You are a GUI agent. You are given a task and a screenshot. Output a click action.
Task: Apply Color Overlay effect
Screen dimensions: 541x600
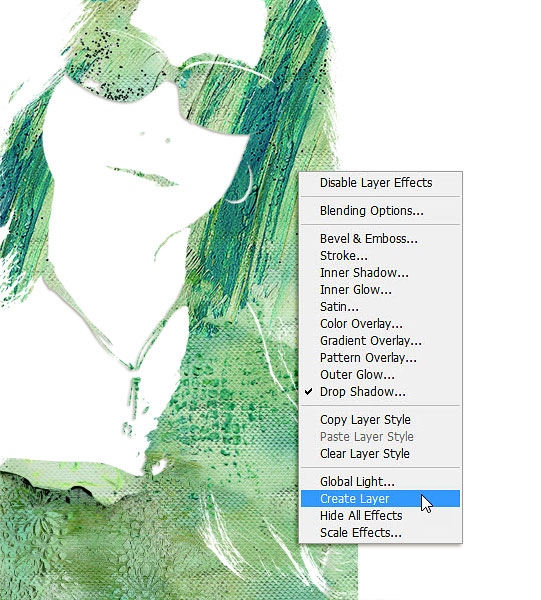point(380,324)
